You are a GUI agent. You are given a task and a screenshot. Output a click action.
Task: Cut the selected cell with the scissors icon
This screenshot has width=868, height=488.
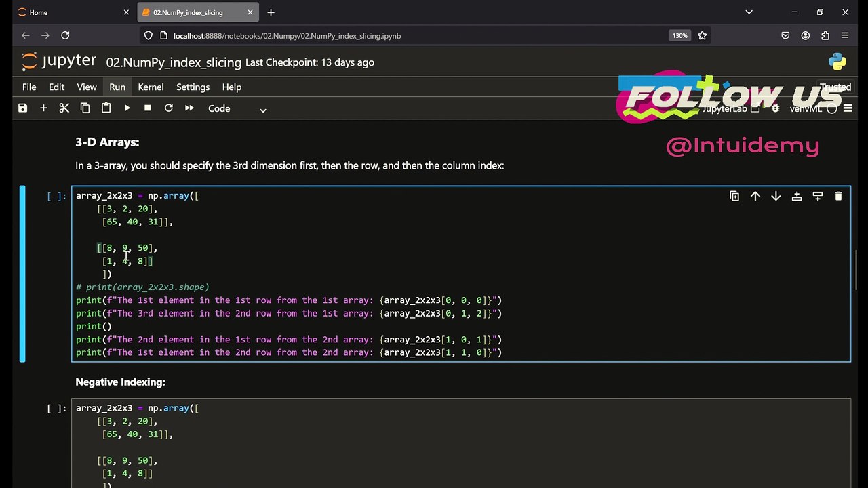pyautogui.click(x=64, y=108)
